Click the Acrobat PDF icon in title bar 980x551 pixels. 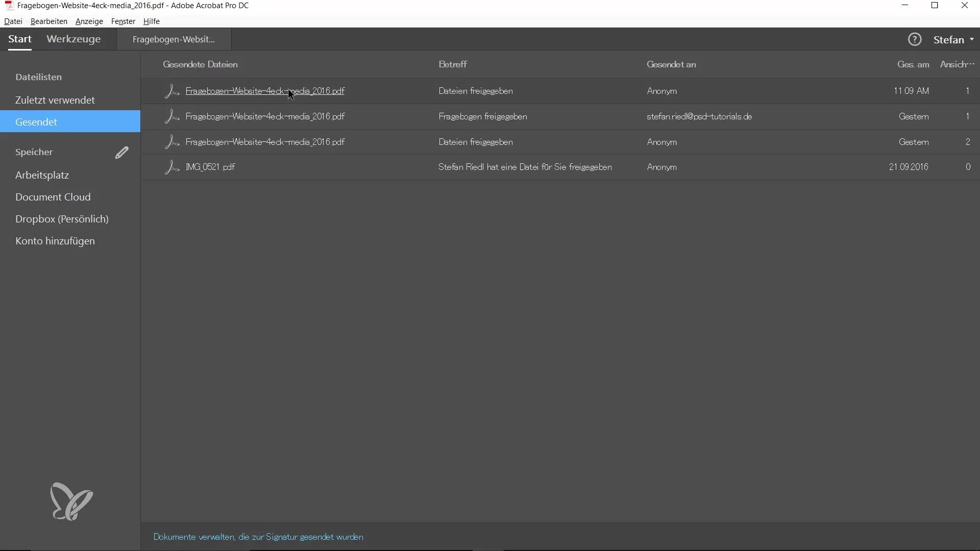point(9,6)
